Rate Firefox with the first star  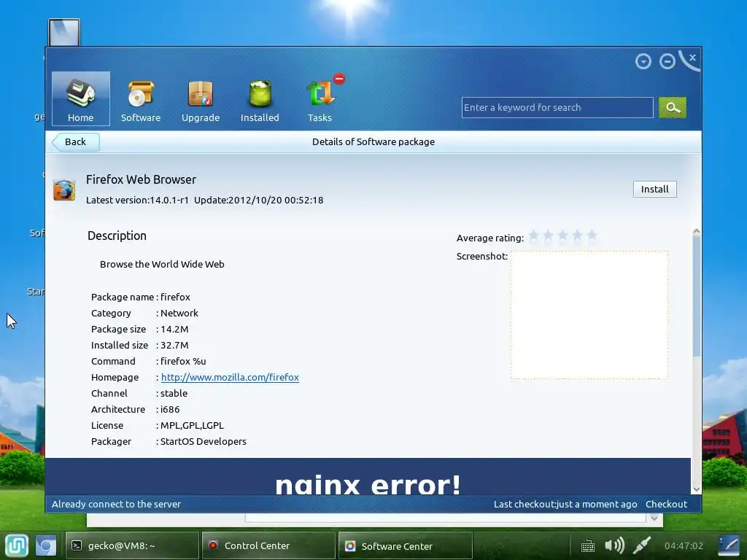point(534,236)
